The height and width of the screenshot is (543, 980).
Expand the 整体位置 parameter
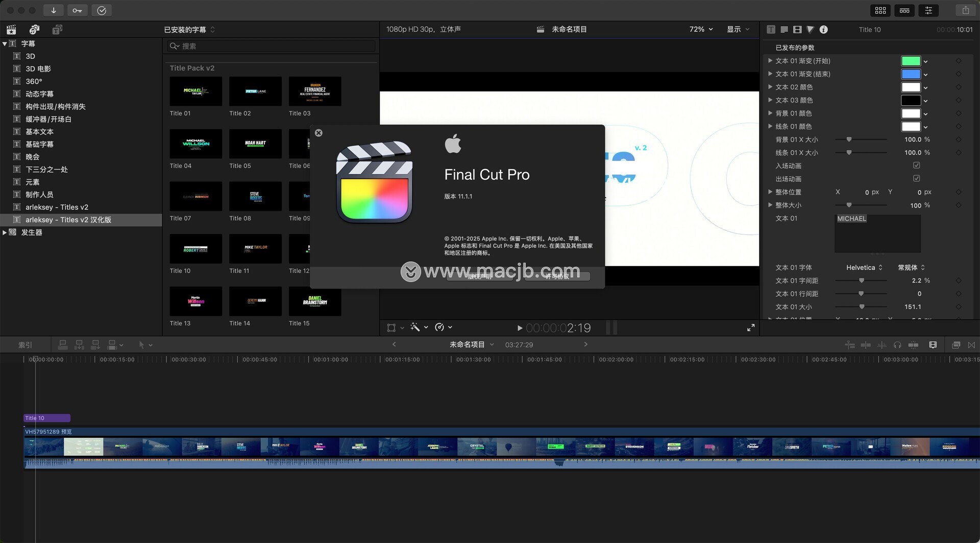click(x=770, y=192)
